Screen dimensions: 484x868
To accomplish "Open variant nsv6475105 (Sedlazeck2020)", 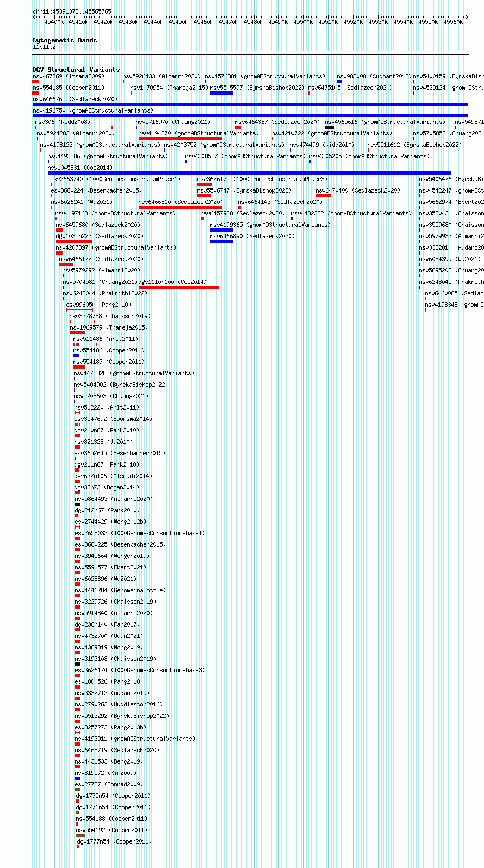I will click(350, 88).
